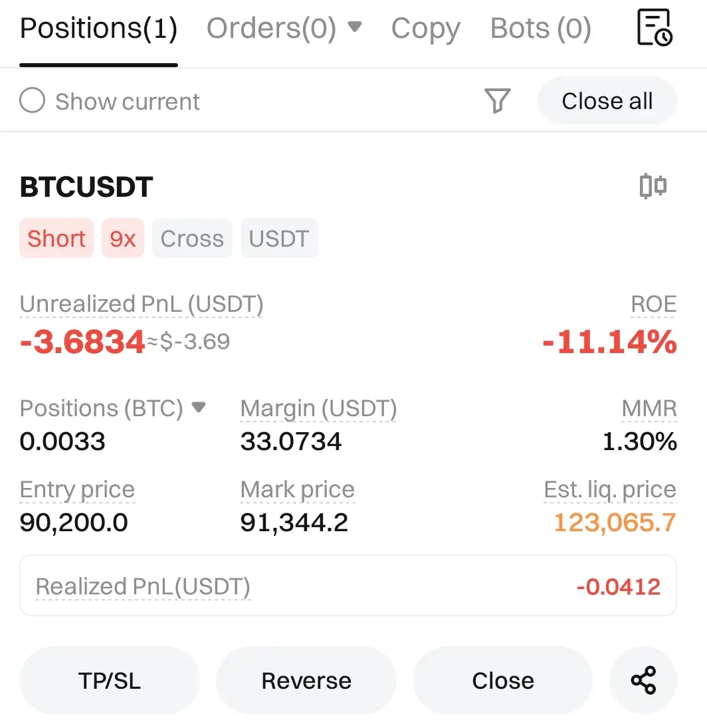The image size is (707, 728).
Task: Switch to the Positions(1) tab
Action: [x=98, y=29]
